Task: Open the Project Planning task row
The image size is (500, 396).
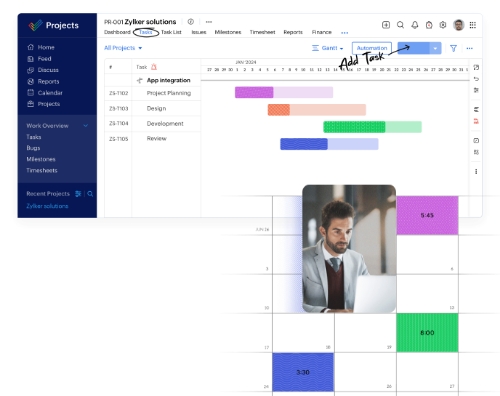Action: point(169,93)
